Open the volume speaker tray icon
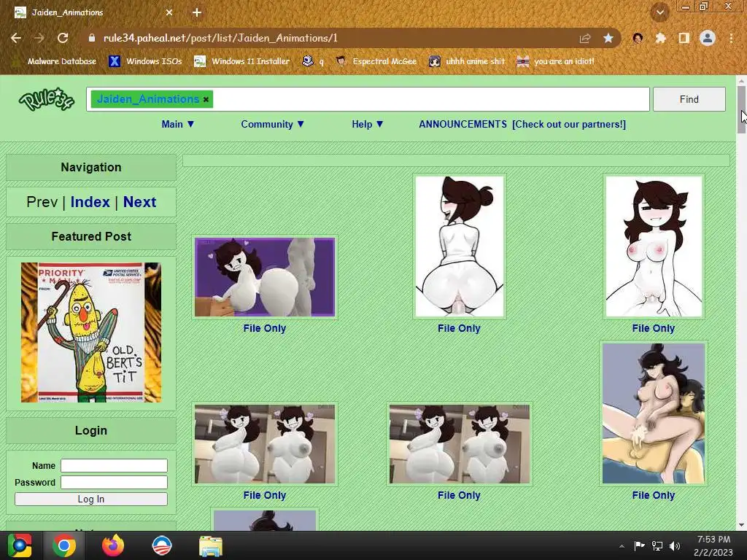Viewport: 747px width, 560px height. coord(675,545)
